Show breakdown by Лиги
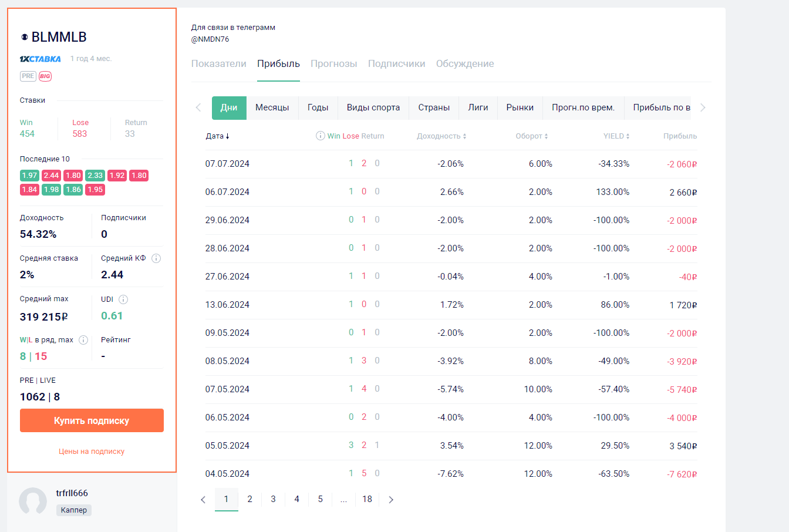This screenshot has width=789, height=532. tap(478, 107)
